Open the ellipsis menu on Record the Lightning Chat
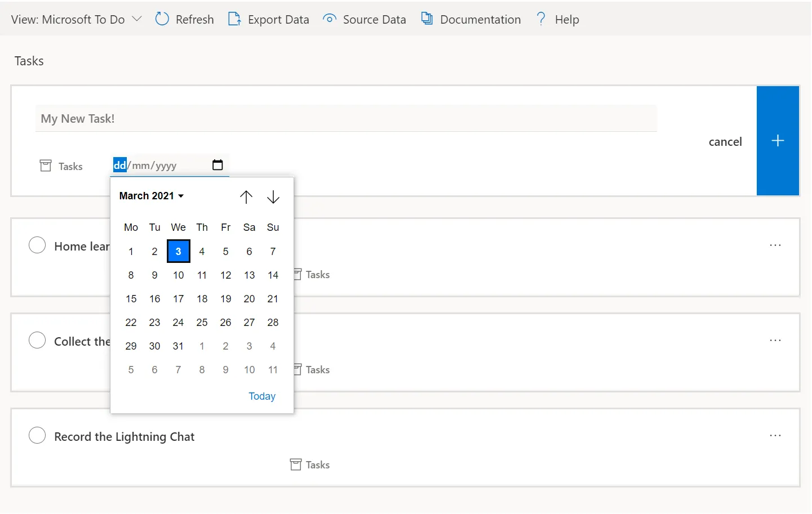The width and height of the screenshot is (812, 514). point(775,435)
